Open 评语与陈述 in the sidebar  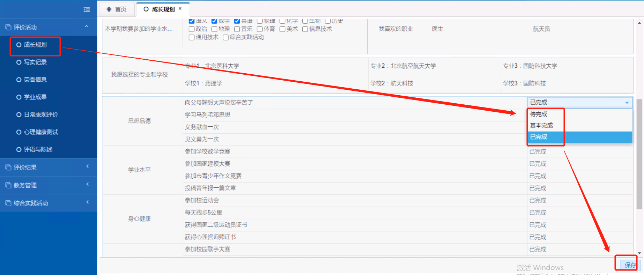pyautogui.click(x=38, y=149)
